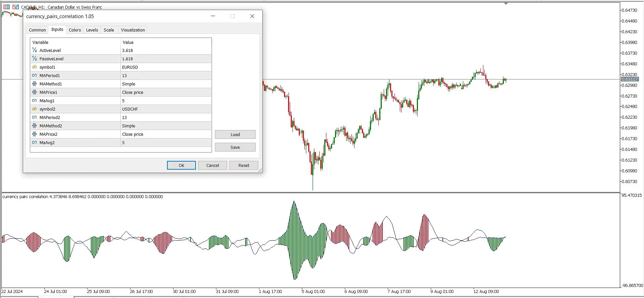Viewport: 644px width, 298px height.
Task: Click the OK button
Action: [x=181, y=165]
